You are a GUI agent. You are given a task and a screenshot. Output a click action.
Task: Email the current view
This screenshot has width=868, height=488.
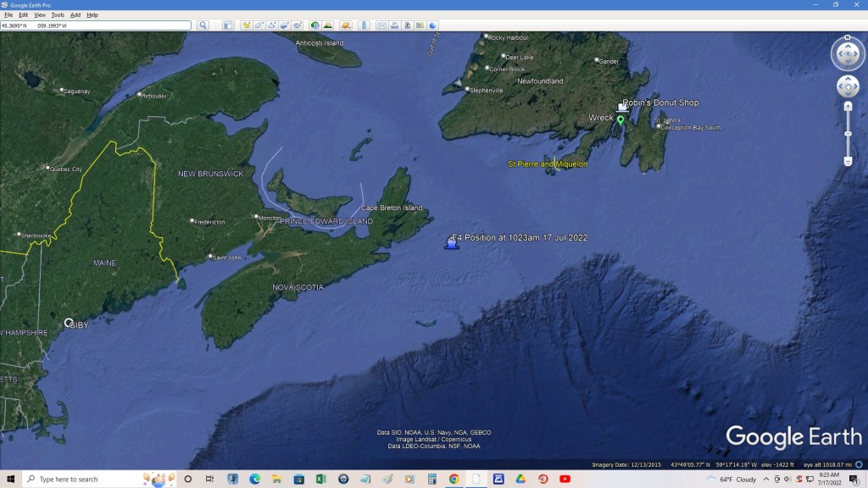pos(381,25)
